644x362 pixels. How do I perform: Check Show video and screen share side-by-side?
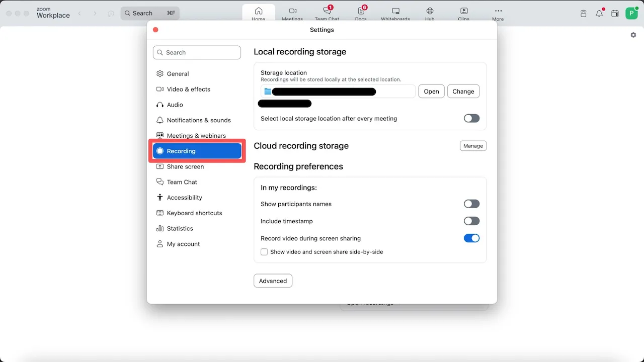coord(264,252)
